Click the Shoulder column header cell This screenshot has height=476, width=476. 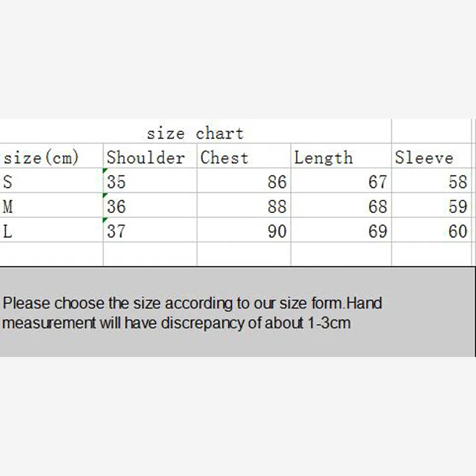149,158
